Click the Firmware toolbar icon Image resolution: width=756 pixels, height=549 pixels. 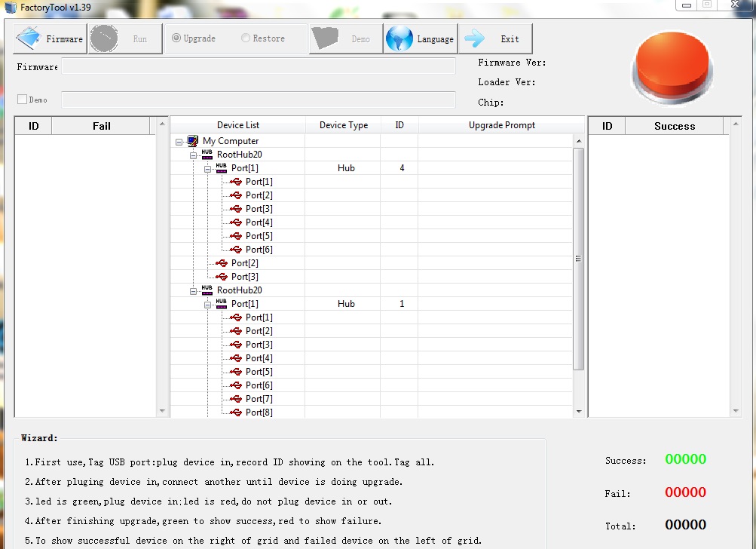(30, 38)
